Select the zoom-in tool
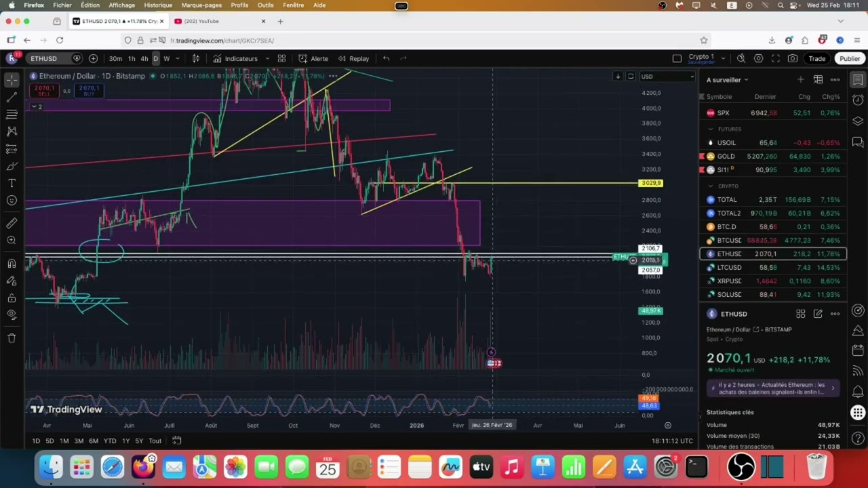This screenshot has width=868, height=488. (12, 240)
